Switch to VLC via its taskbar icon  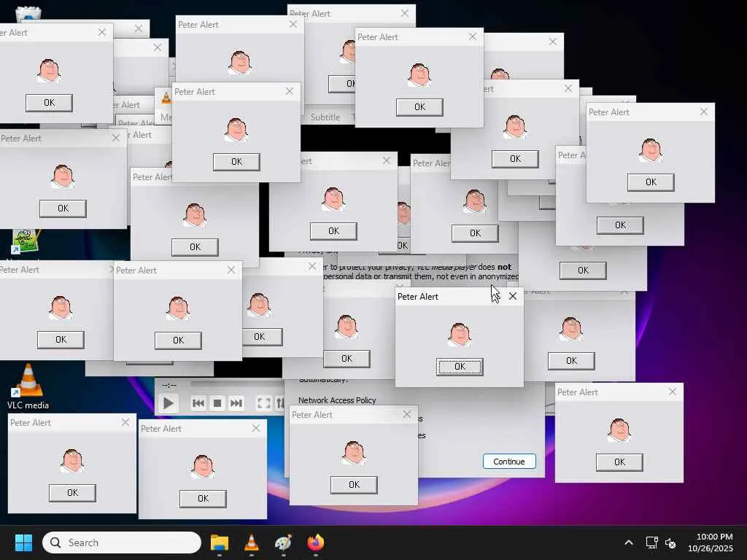(252, 542)
